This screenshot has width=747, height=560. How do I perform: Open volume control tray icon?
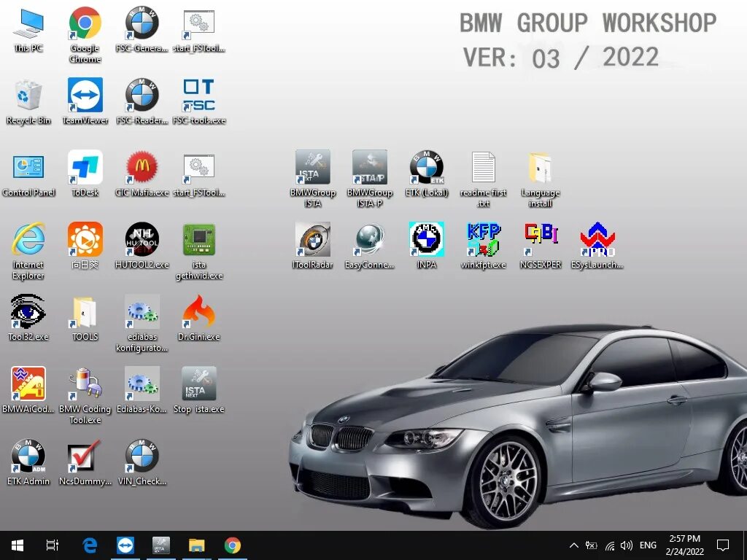click(627, 545)
